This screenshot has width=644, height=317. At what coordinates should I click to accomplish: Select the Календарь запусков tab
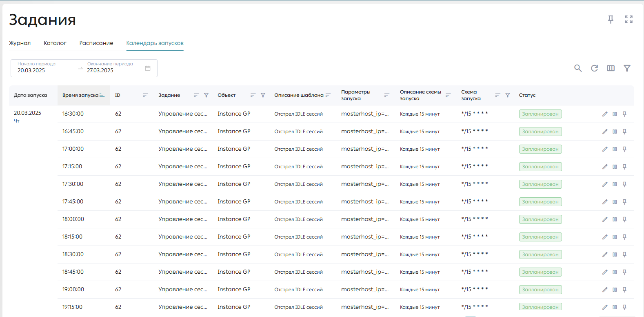pyautogui.click(x=155, y=43)
